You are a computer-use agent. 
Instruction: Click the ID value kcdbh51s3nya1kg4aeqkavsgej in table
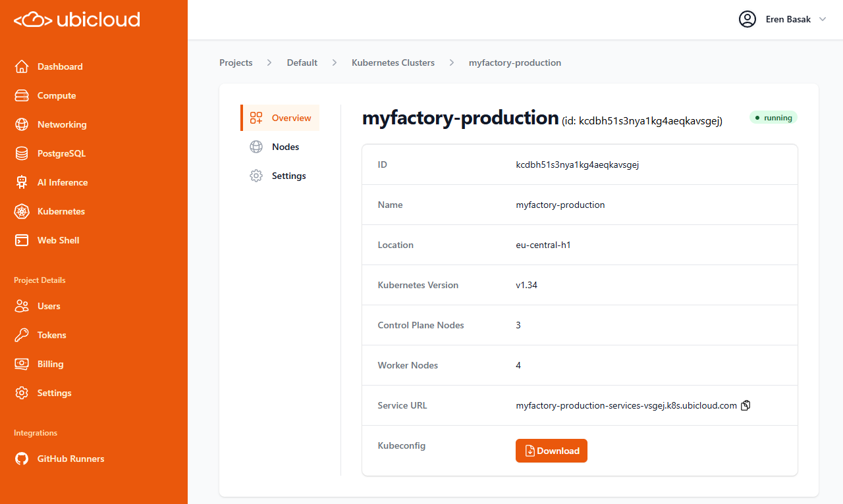pos(578,164)
